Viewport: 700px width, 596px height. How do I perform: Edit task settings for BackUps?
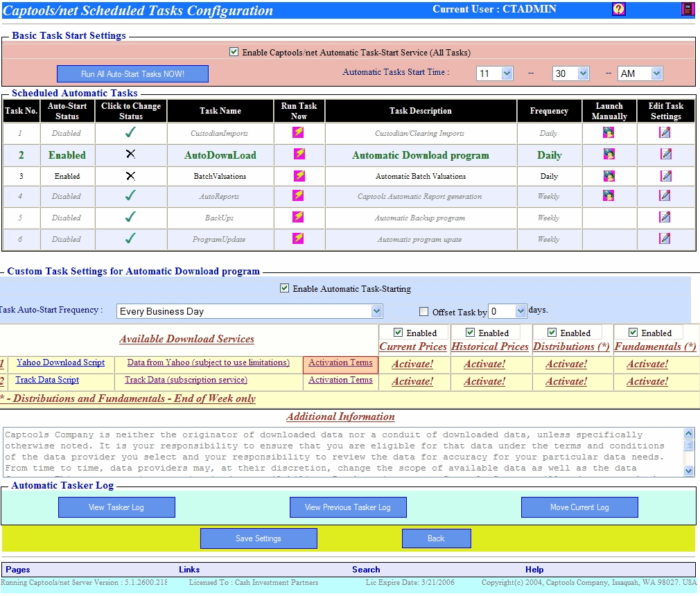coord(665,218)
